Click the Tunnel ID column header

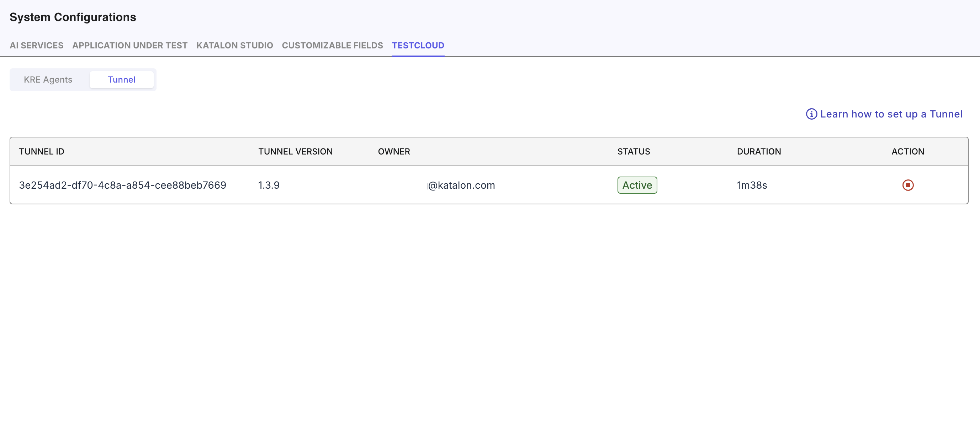[x=42, y=152]
